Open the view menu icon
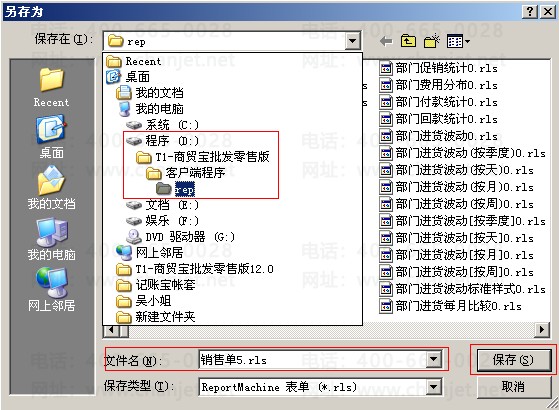559x410 pixels. 458,41
